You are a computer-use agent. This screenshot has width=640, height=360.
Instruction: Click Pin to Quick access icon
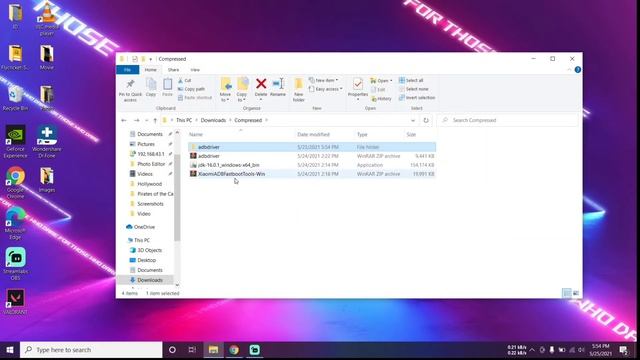pos(130,89)
